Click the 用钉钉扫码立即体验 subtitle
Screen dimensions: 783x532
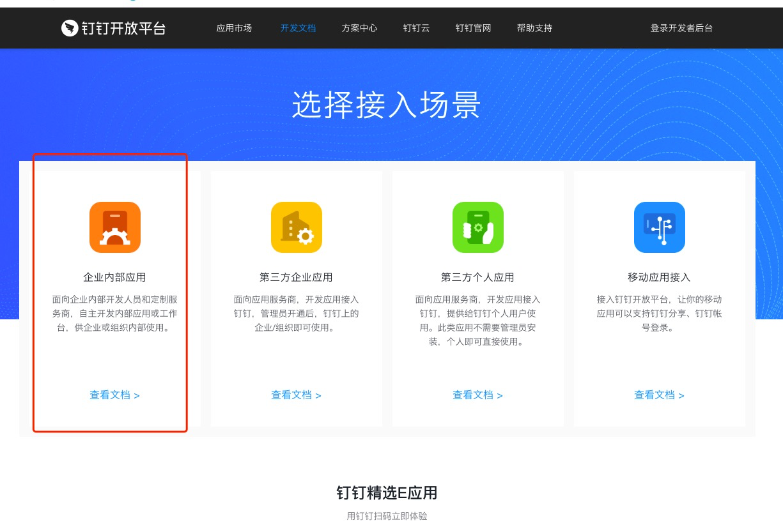[387, 516]
